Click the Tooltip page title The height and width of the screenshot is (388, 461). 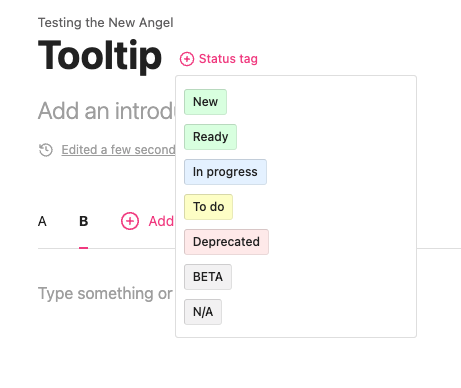(x=100, y=56)
